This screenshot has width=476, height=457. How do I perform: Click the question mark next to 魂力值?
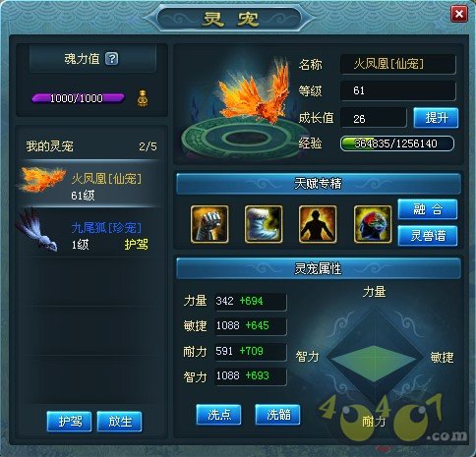pos(112,59)
